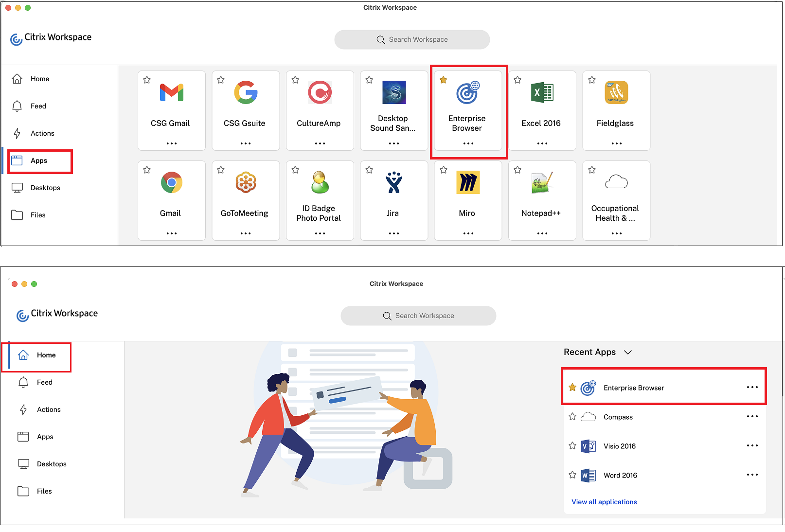
Task: Click the Jira app icon
Action: click(x=393, y=183)
